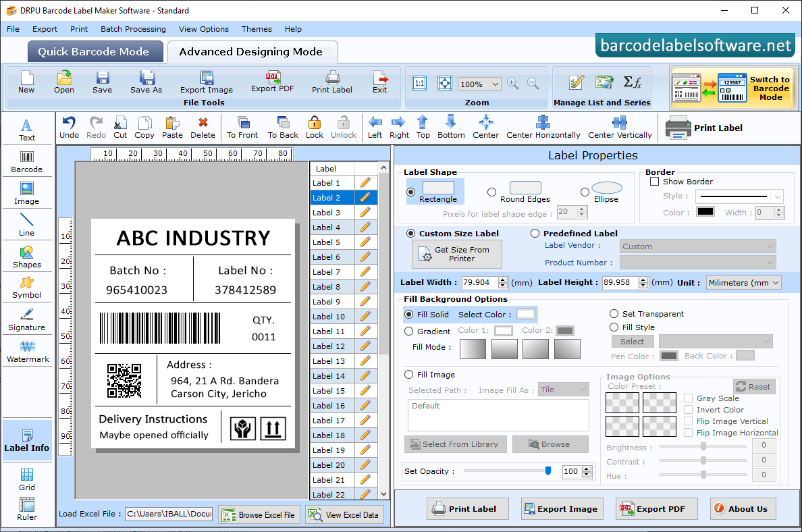The height and width of the screenshot is (532, 802).
Task: Select Rectangle label shape
Action: click(x=410, y=192)
